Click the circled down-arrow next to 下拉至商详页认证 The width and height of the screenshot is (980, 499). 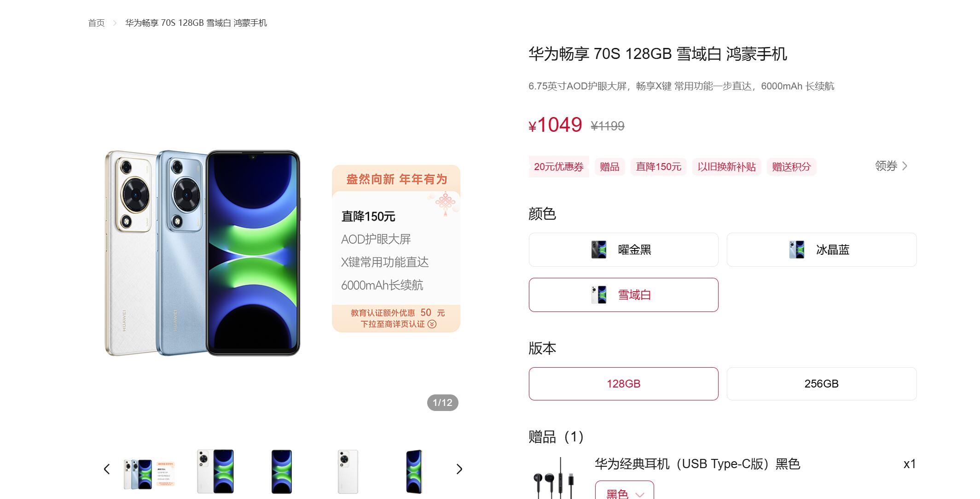click(x=432, y=324)
